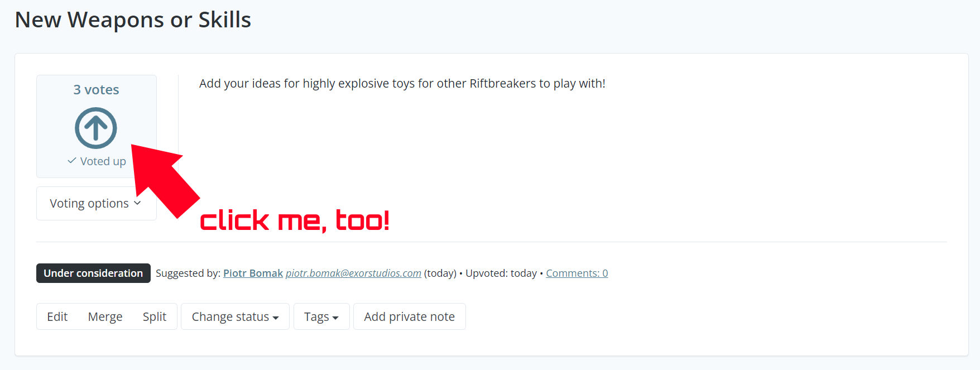The width and height of the screenshot is (980, 370).
Task: Choose the Split option
Action: [155, 316]
